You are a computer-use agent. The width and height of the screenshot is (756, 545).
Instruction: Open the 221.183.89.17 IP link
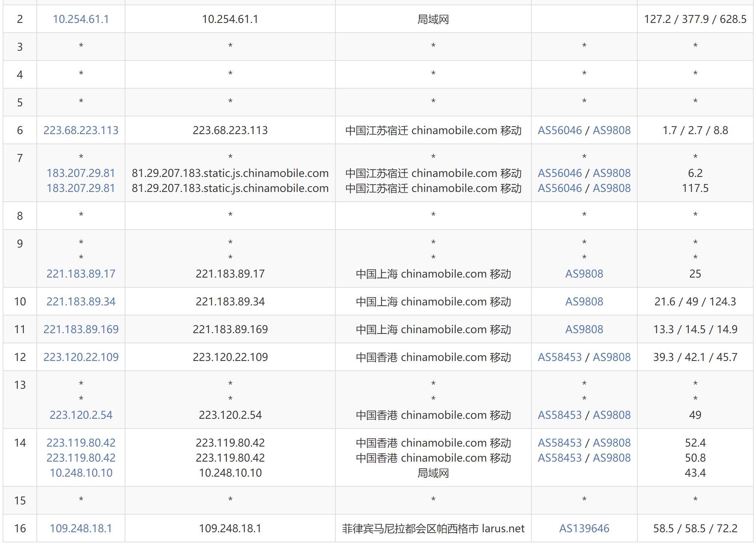tap(81, 274)
